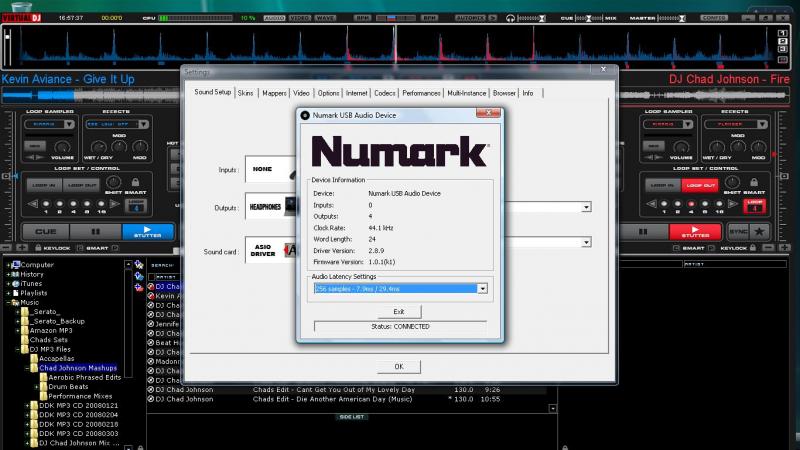The height and width of the screenshot is (450, 800).
Task: Click waveform zoom level 3 icon
Action: 783,49
